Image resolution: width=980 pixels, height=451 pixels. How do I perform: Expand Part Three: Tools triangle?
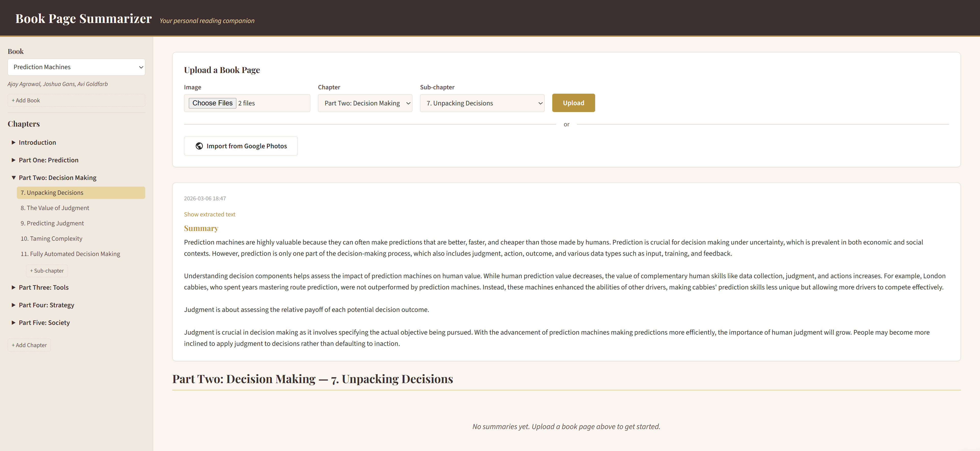(14, 287)
